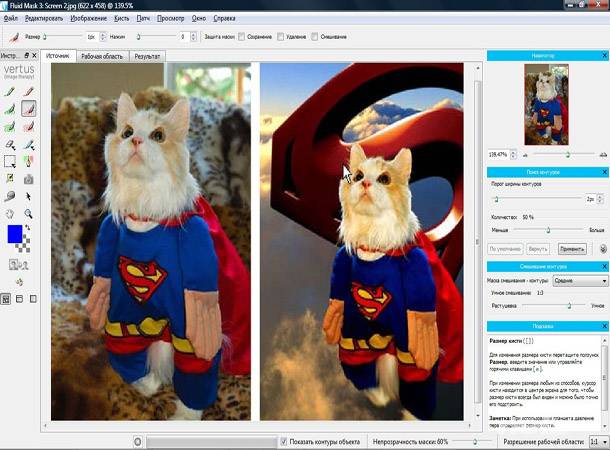Select the patch tool with yellow pencil
Image resolution: width=610 pixels, height=450 pixels.
click(x=10, y=179)
